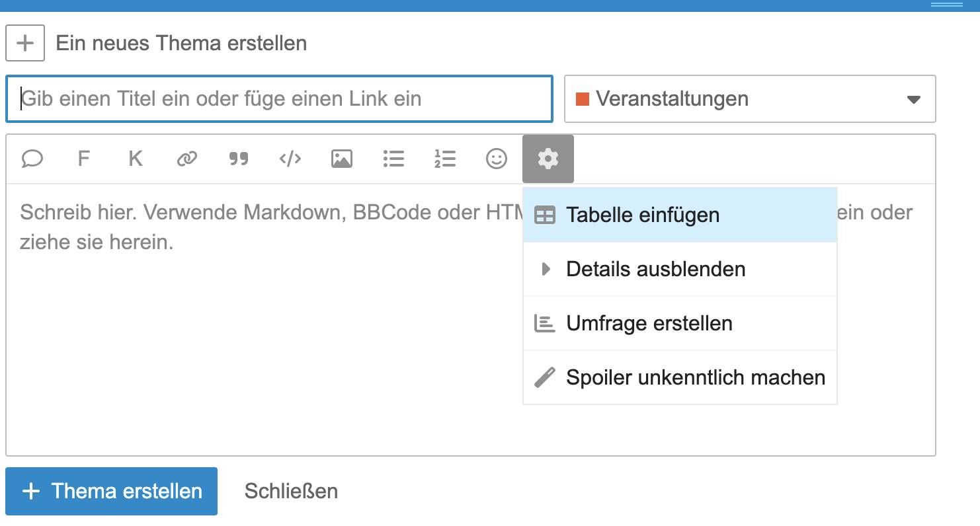Choose Spoiler unkenntlich machen

[680, 378]
